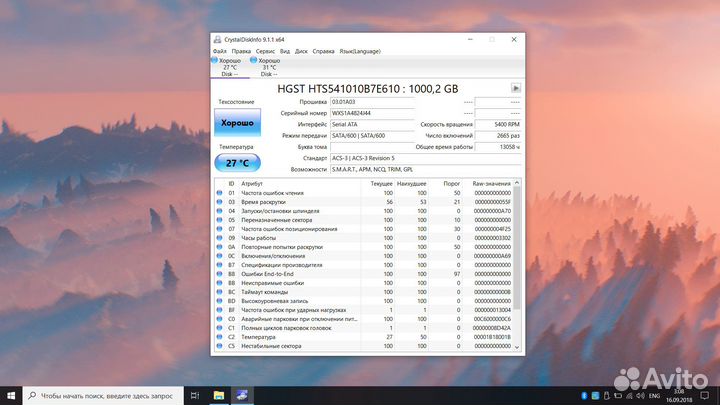Open the Справка menu
720x405 pixels.
[323, 51]
